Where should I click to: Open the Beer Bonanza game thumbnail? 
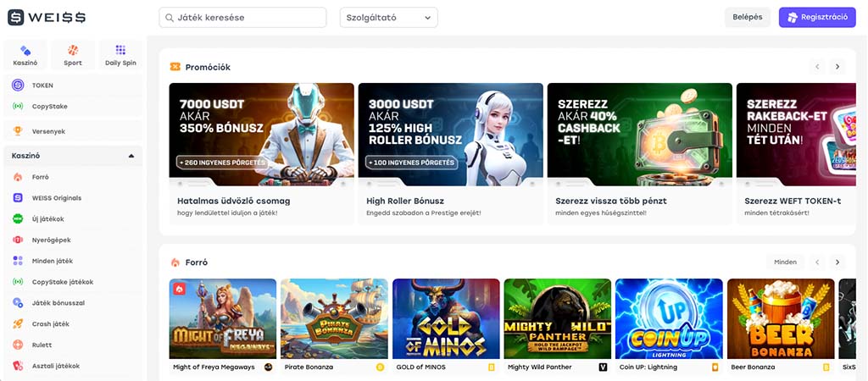(x=781, y=318)
